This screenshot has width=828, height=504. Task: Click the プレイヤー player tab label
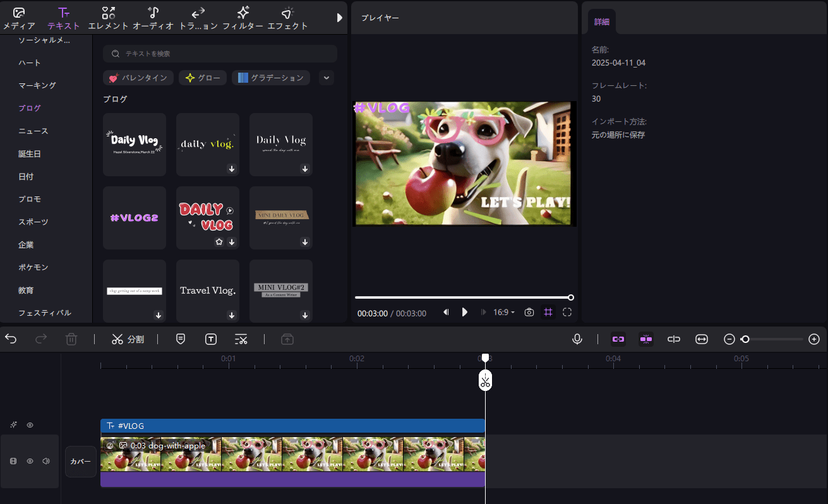(380, 18)
